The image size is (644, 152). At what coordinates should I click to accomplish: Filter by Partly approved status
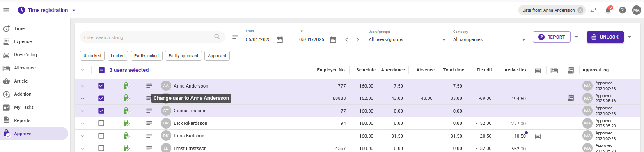(183, 56)
